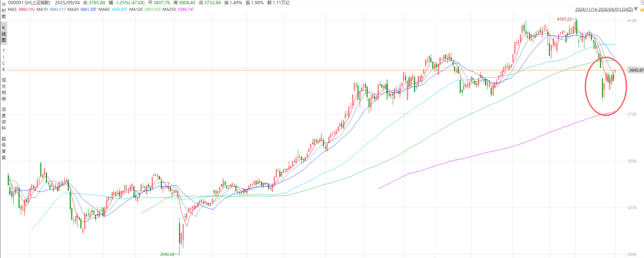This screenshot has width=644, height=258.
Task: Click the orange lock icon at top right
Action: (641, 9)
